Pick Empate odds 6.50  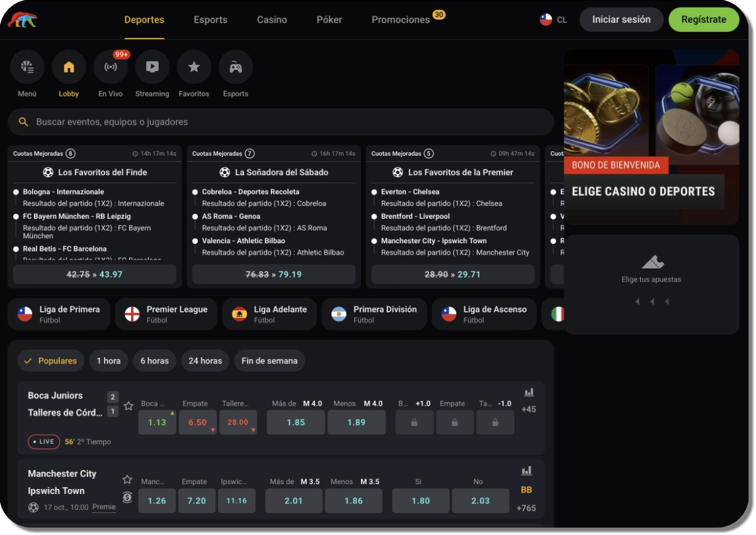(198, 422)
